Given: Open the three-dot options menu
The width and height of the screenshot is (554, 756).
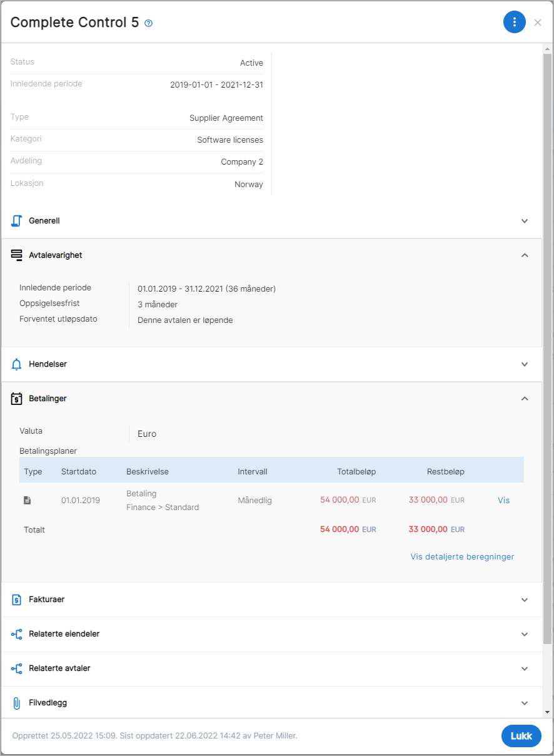Looking at the screenshot, I should [x=514, y=23].
